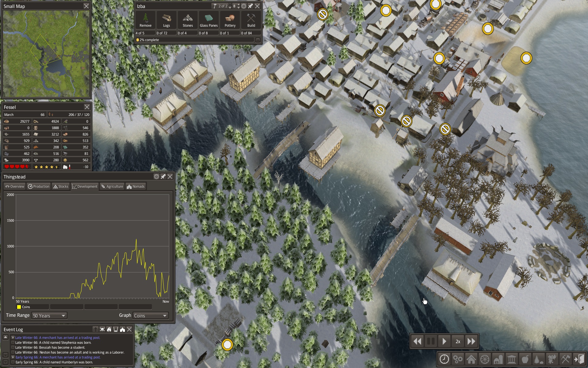Click the red hearts health indicator
Viewport: 588px width, 368px height.
(x=17, y=167)
